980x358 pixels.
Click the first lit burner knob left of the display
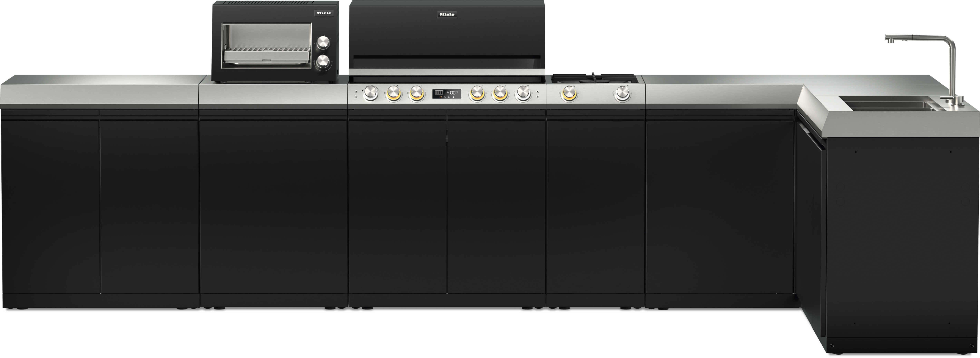[x=394, y=94]
